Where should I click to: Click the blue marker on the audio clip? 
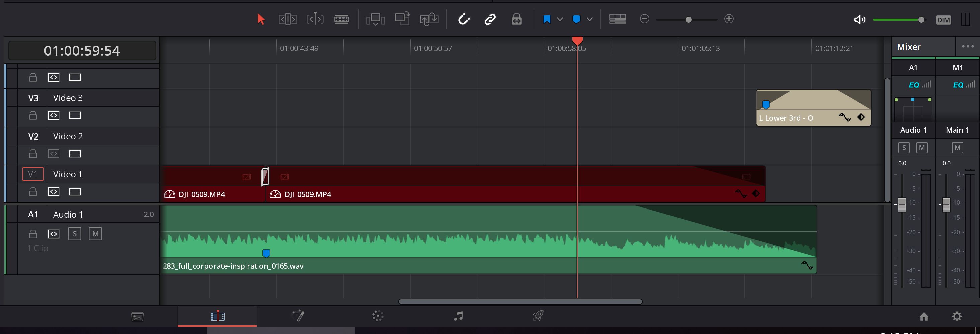pyautogui.click(x=266, y=253)
